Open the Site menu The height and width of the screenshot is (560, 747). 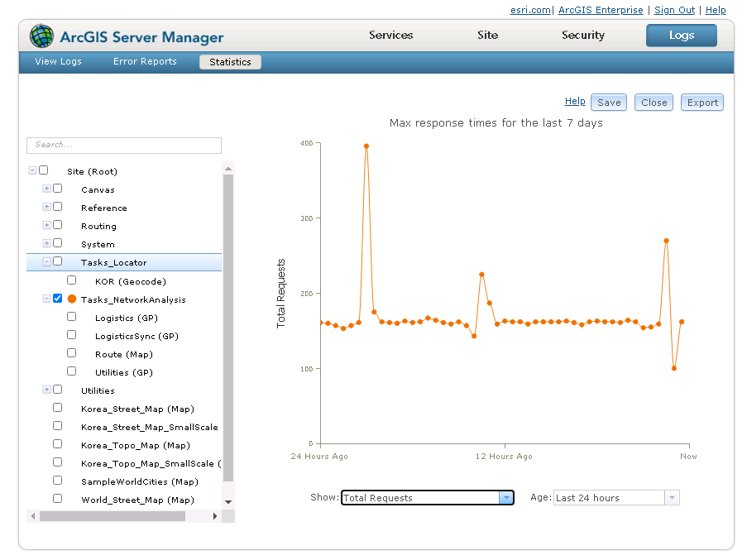(x=487, y=36)
